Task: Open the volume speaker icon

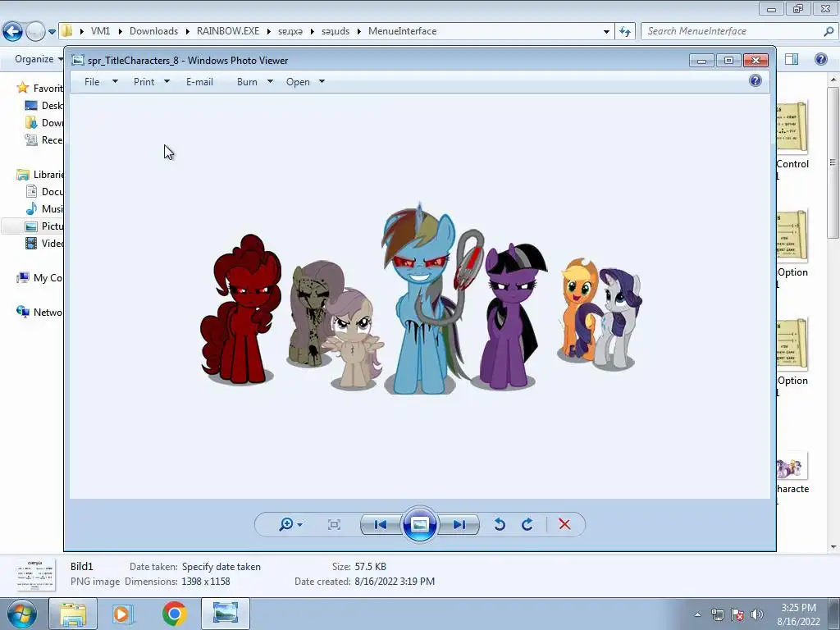Action: click(757, 614)
